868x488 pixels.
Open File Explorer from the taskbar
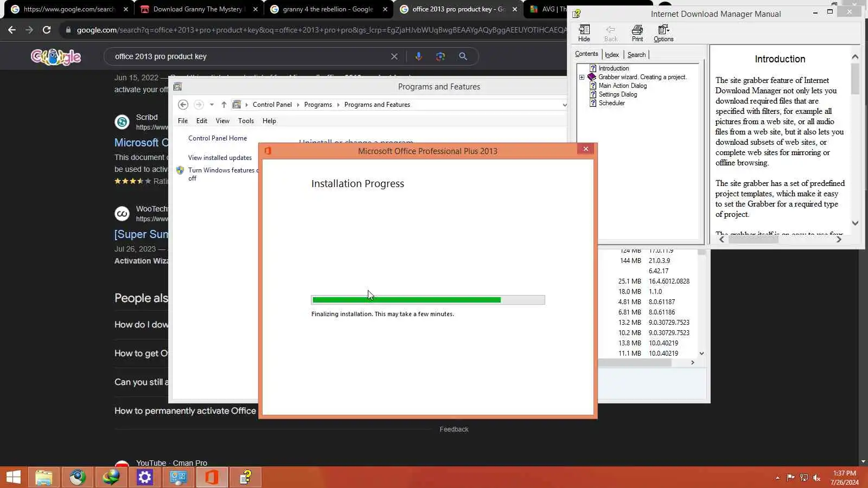(x=43, y=477)
